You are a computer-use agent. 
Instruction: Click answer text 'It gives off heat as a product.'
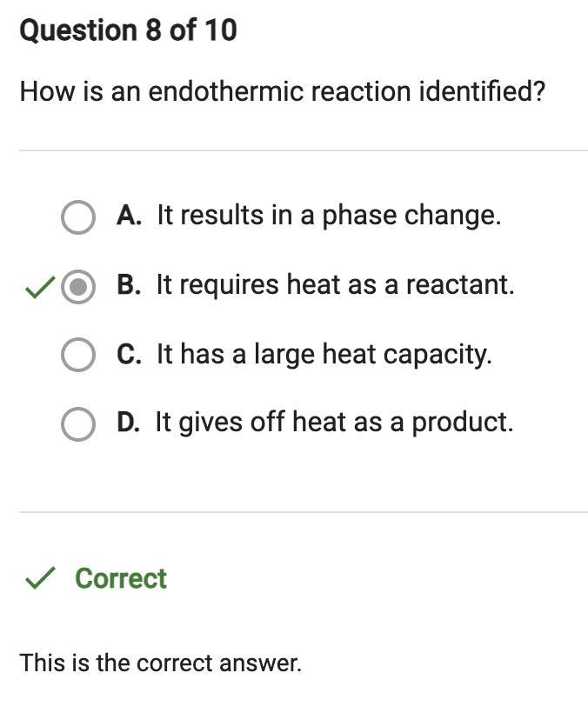334,422
